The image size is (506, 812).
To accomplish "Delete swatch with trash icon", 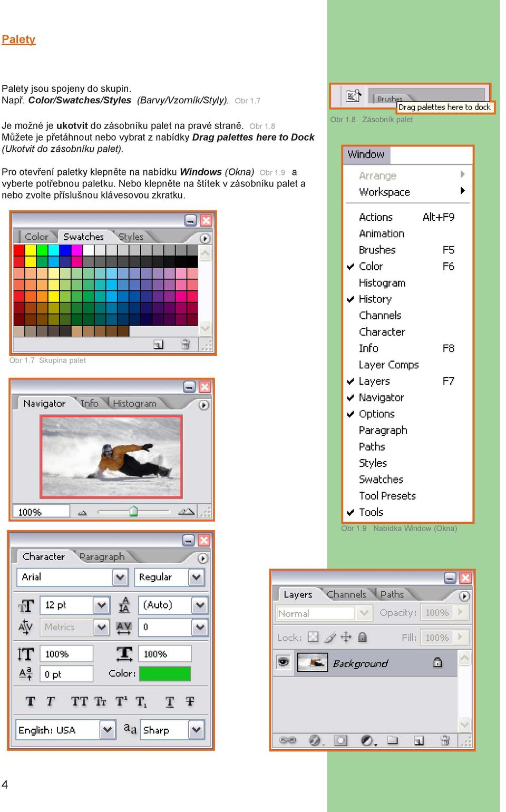I will pos(186,345).
